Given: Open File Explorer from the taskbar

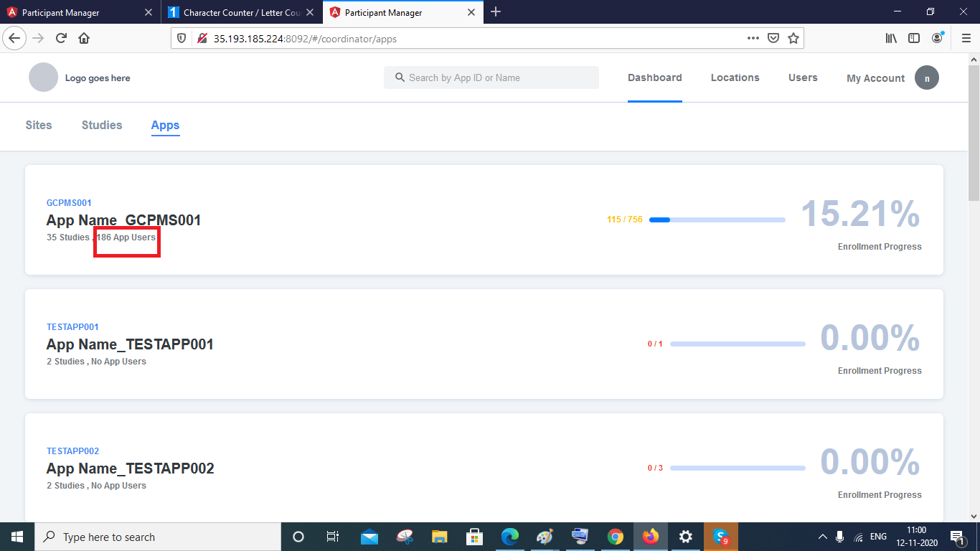Looking at the screenshot, I should point(440,537).
